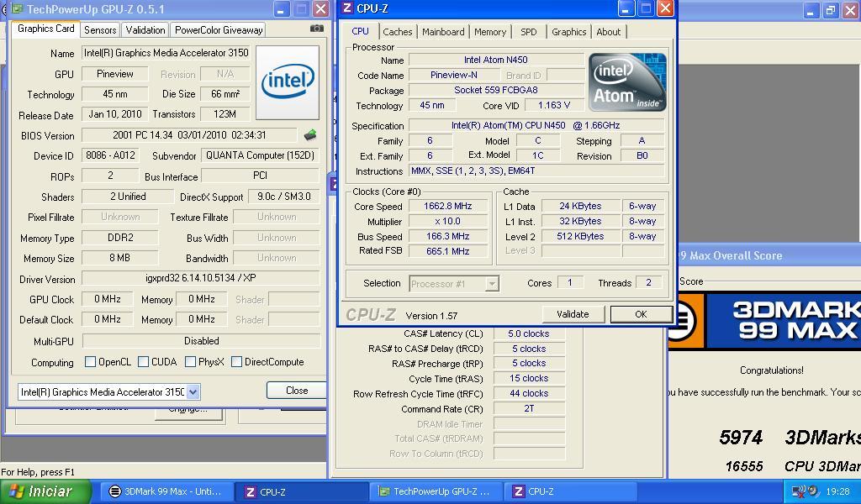Click the Driver Version field igxprd32
This screenshot has height=504, width=861.
coord(201,278)
